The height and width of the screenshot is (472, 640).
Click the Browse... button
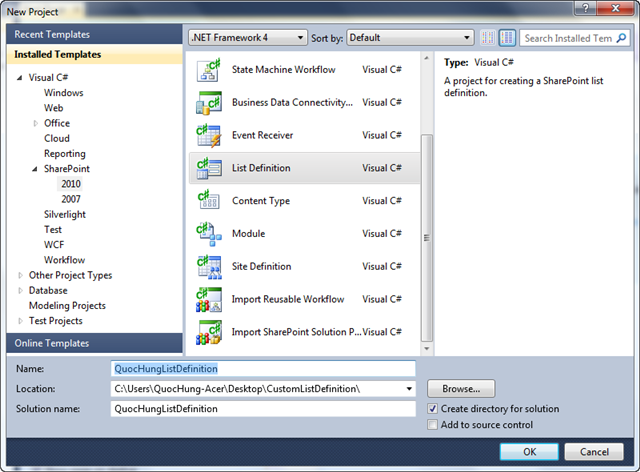point(461,389)
